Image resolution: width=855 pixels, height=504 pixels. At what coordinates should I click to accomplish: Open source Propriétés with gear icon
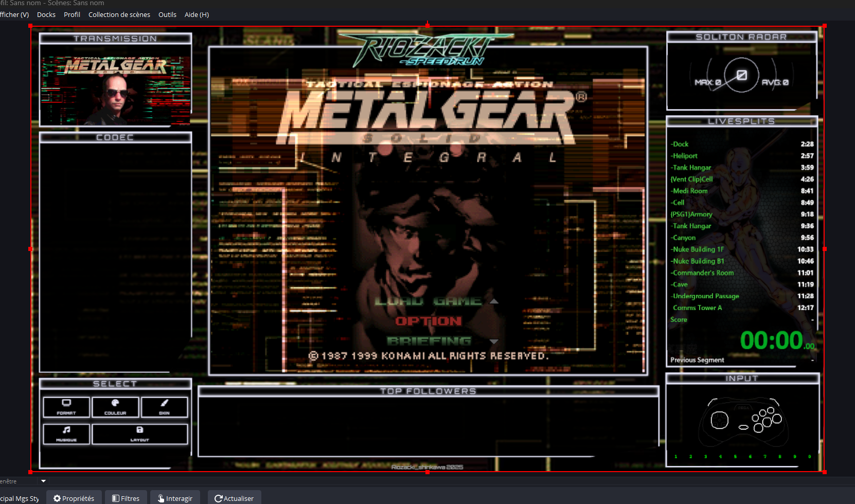click(74, 498)
